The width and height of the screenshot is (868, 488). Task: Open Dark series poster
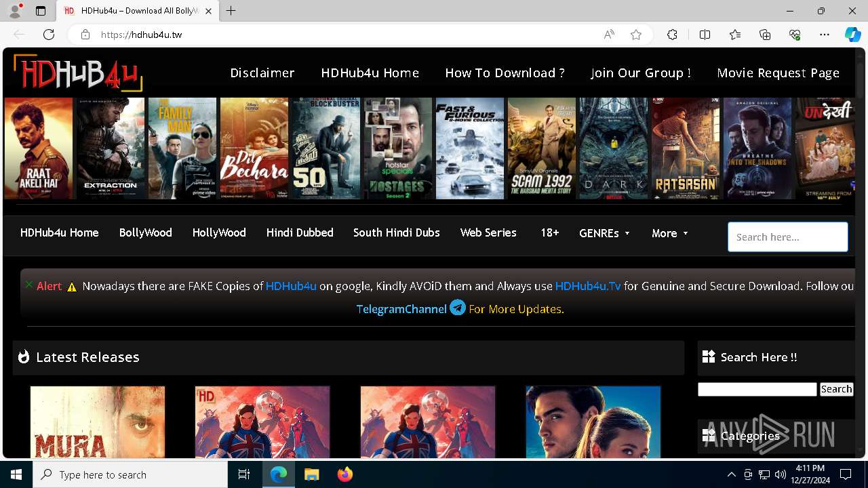coord(614,148)
